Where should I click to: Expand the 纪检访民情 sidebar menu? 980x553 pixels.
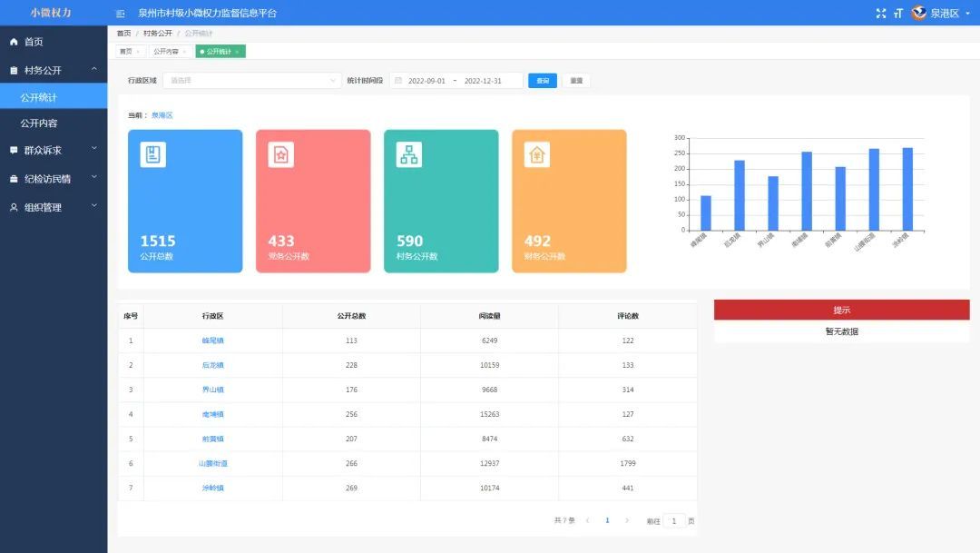(54, 179)
